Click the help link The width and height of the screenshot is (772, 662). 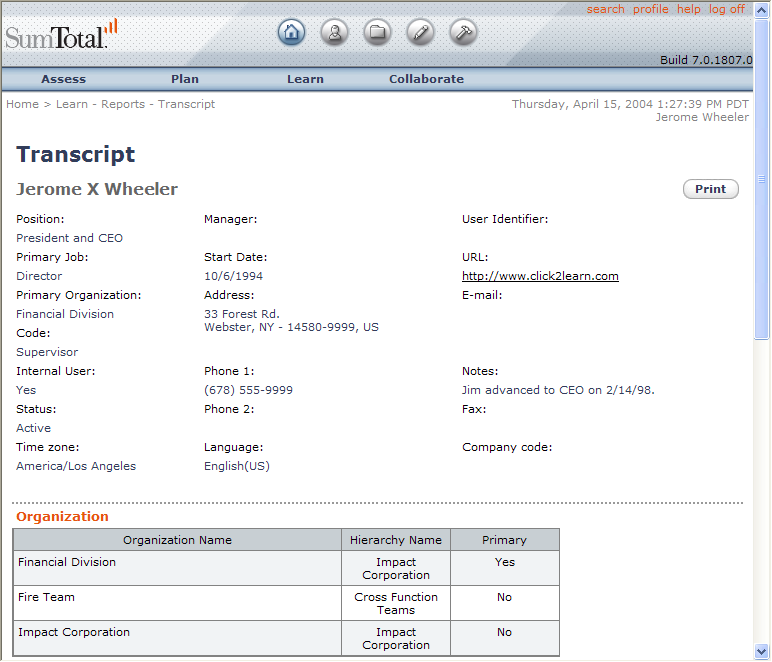coord(689,9)
